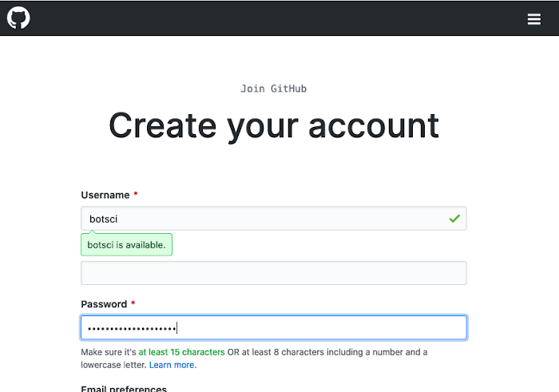Screen dimensions: 559x392
Task: Click the GitHub Octocat logo
Action: [x=18, y=18]
